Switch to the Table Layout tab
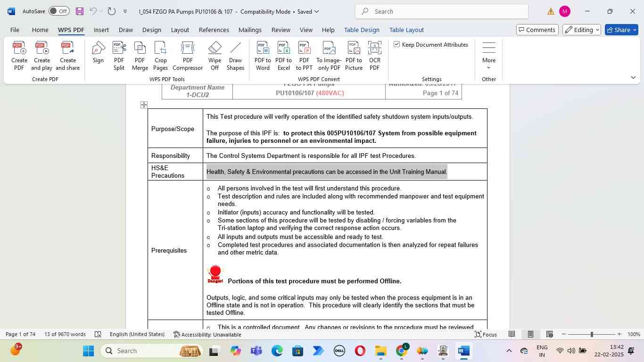Viewport: 644px width, 362px height. point(406,30)
